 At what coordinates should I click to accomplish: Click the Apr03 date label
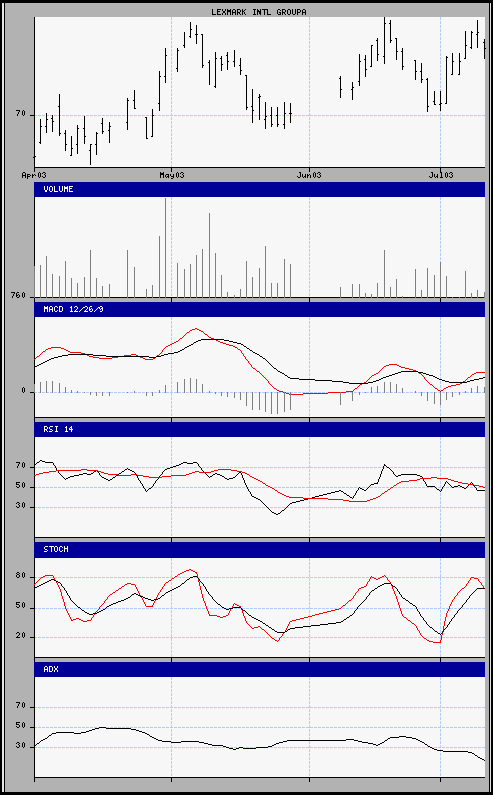coord(34,175)
